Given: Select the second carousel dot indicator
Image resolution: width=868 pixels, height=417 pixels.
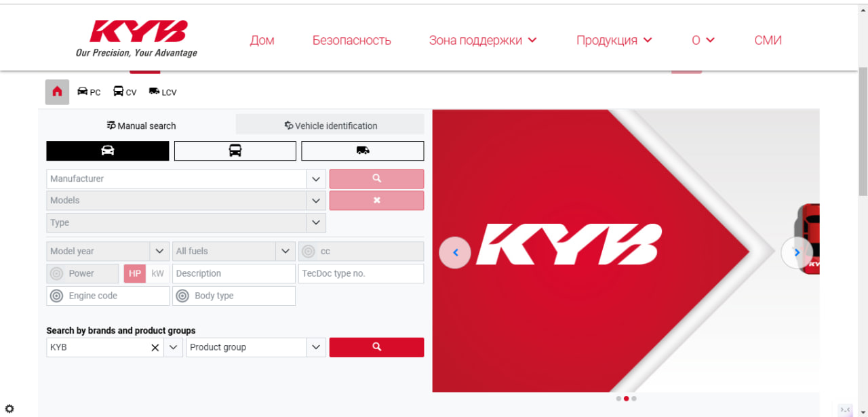Looking at the screenshot, I should pyautogui.click(x=627, y=399).
